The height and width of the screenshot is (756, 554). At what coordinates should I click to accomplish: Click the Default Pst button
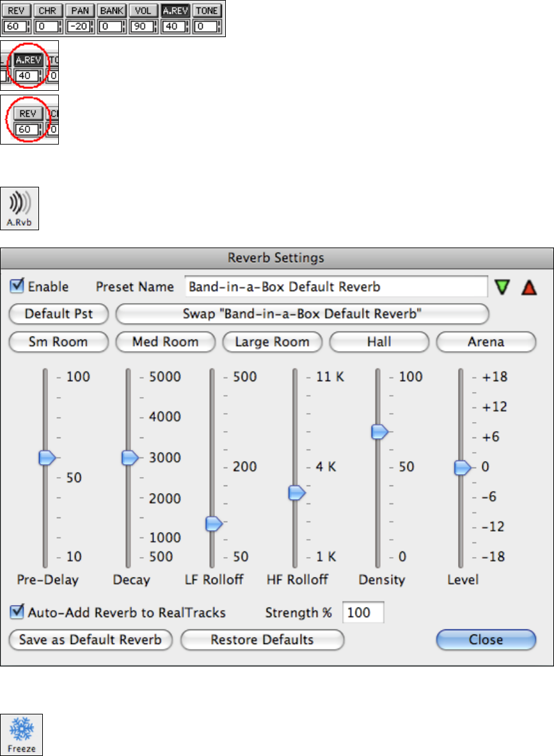(59, 314)
